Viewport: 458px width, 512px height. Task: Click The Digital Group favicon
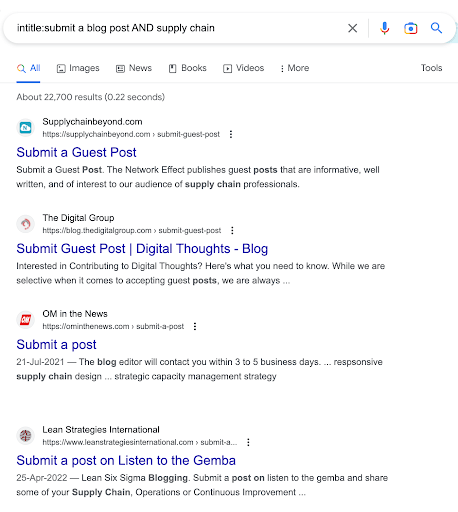(25, 223)
